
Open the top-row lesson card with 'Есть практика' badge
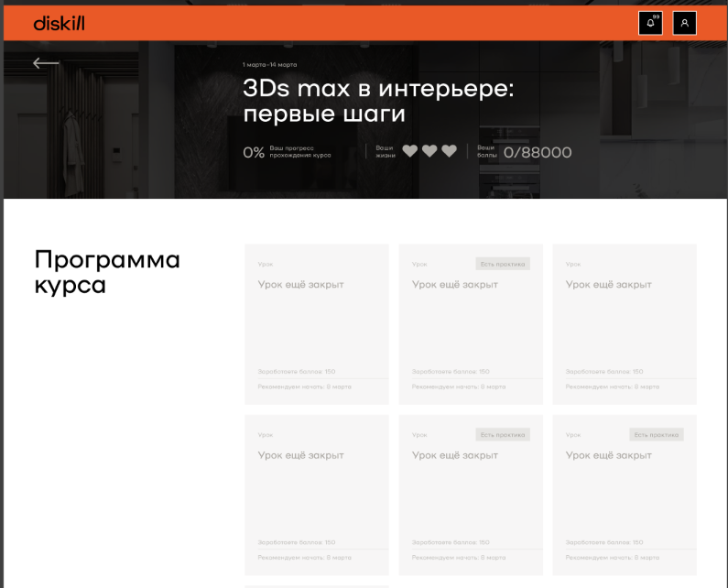(471, 324)
